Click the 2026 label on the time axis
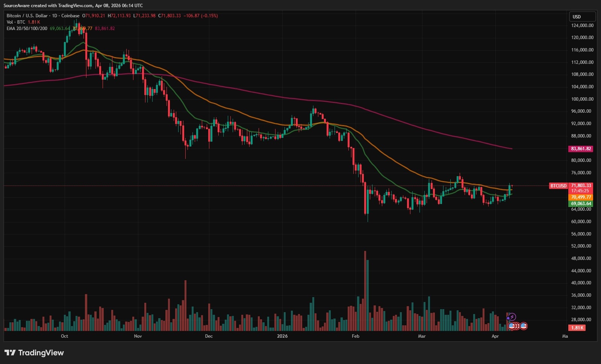Screen dimensions: 601x364 (282, 336)
